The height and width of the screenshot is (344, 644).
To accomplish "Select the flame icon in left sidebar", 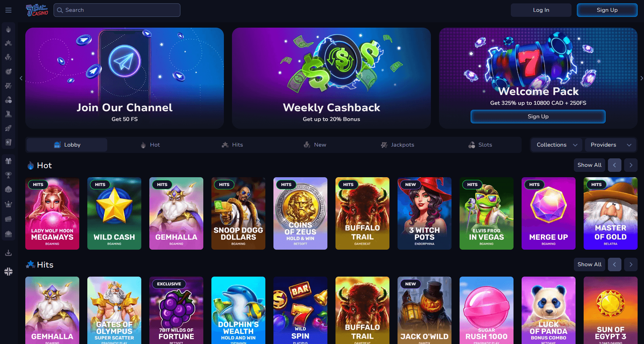I will pos(8,29).
